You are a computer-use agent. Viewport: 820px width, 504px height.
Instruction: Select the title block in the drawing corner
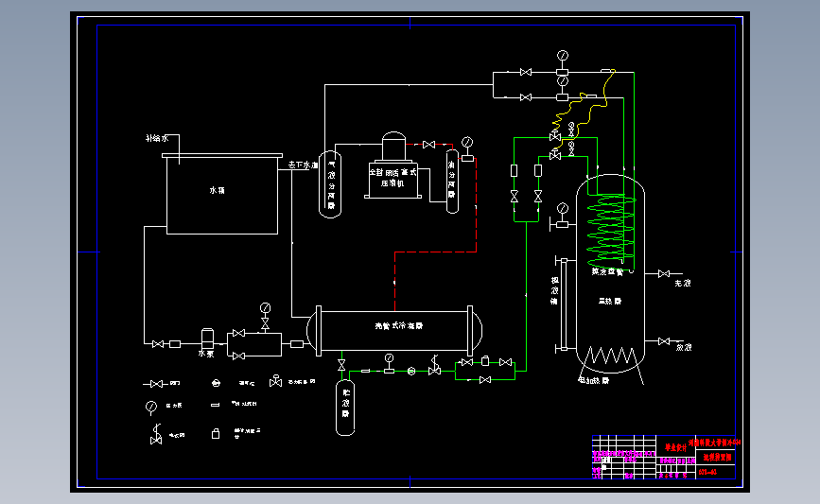click(664, 457)
